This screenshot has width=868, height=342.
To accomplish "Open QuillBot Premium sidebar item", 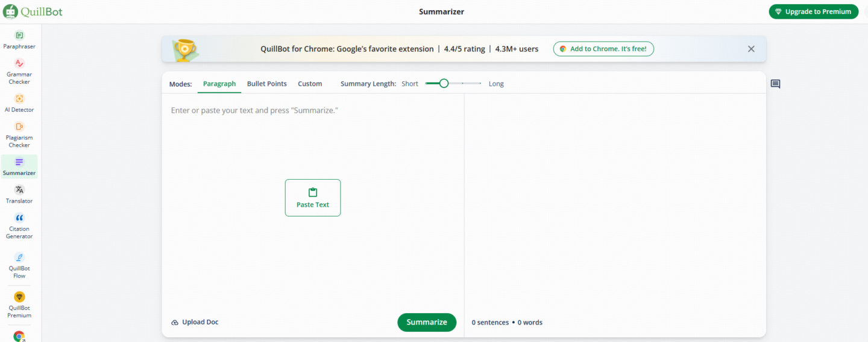I will pos(19,305).
